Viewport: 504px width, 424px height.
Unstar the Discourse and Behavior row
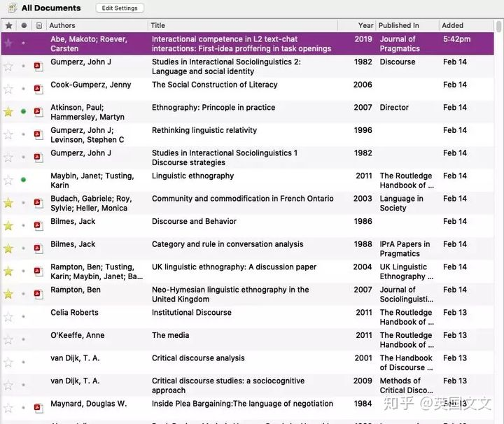click(8, 225)
